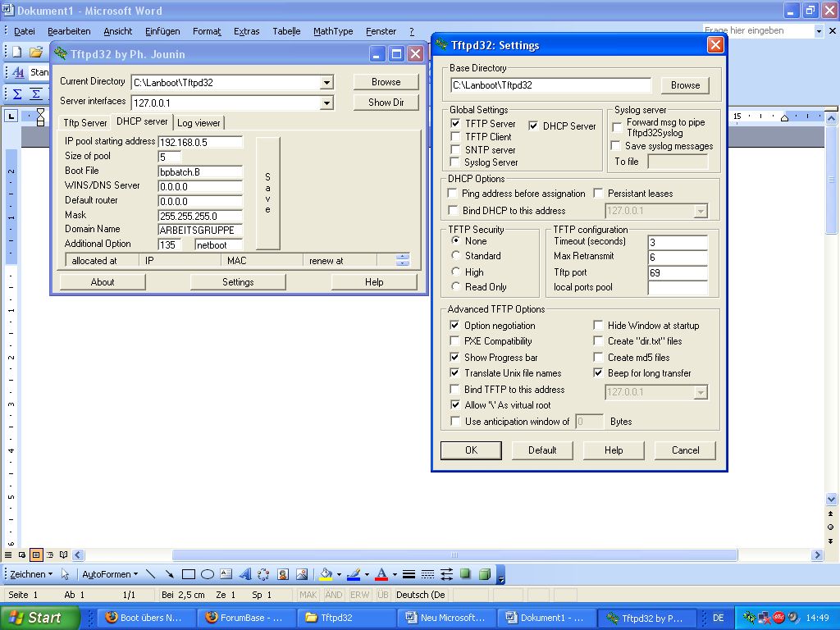
Task: Enable PXE Compatibility checkbox
Action: click(454, 340)
